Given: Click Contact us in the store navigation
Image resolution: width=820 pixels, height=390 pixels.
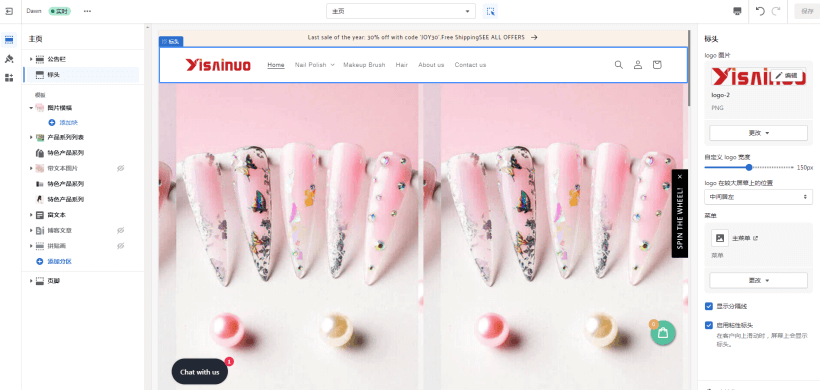Looking at the screenshot, I should (x=470, y=65).
